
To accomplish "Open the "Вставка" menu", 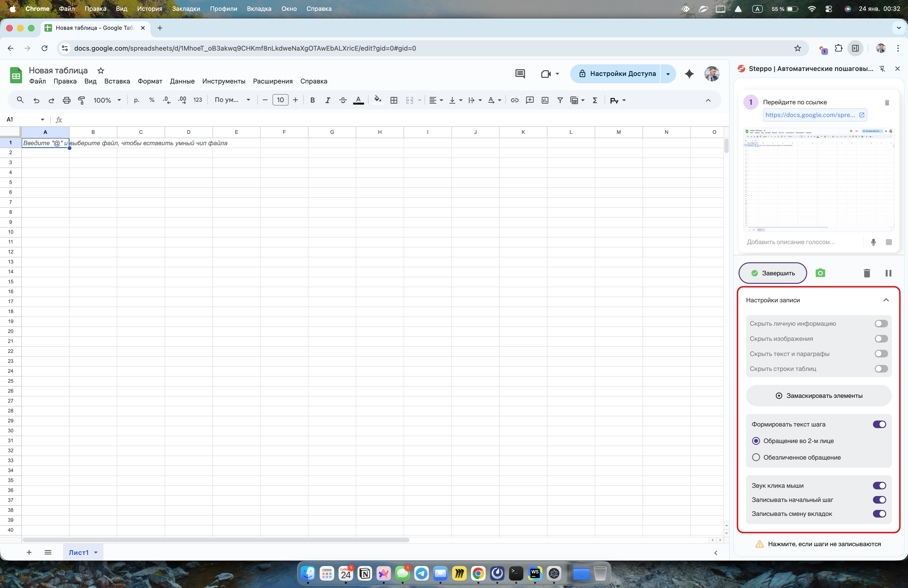I will click(117, 81).
